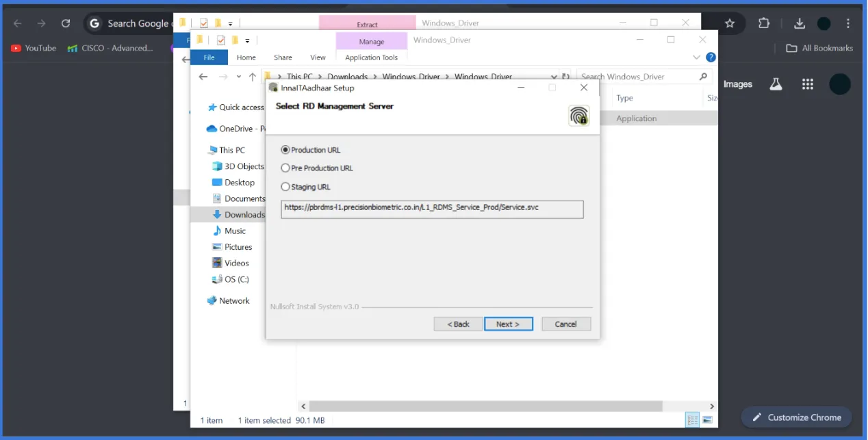
Task: Open the Documents folder in sidebar
Action: click(238, 198)
